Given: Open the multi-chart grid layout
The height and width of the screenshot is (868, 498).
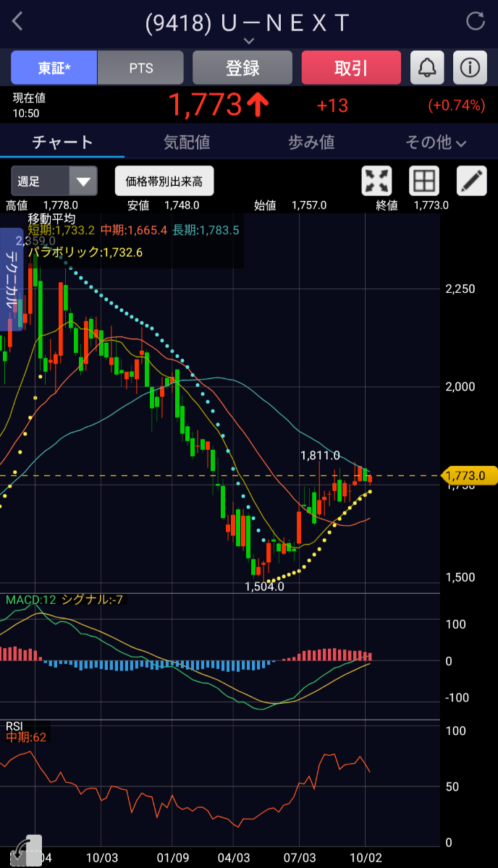Looking at the screenshot, I should (x=424, y=181).
